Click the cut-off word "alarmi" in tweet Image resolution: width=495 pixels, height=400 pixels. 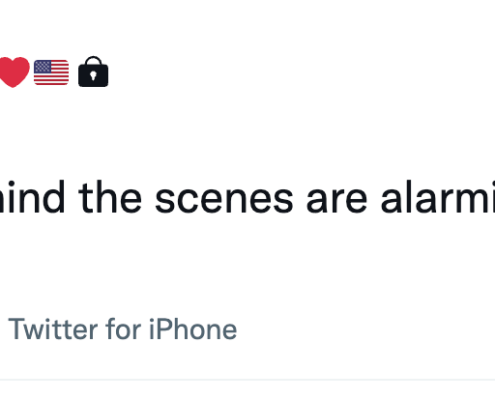(x=438, y=197)
